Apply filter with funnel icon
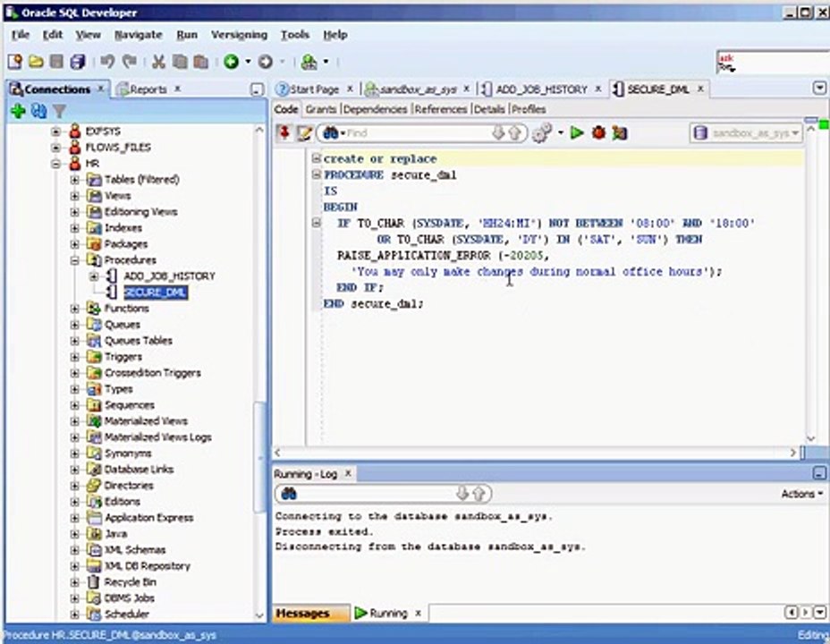The width and height of the screenshot is (830, 644). pos(59,111)
